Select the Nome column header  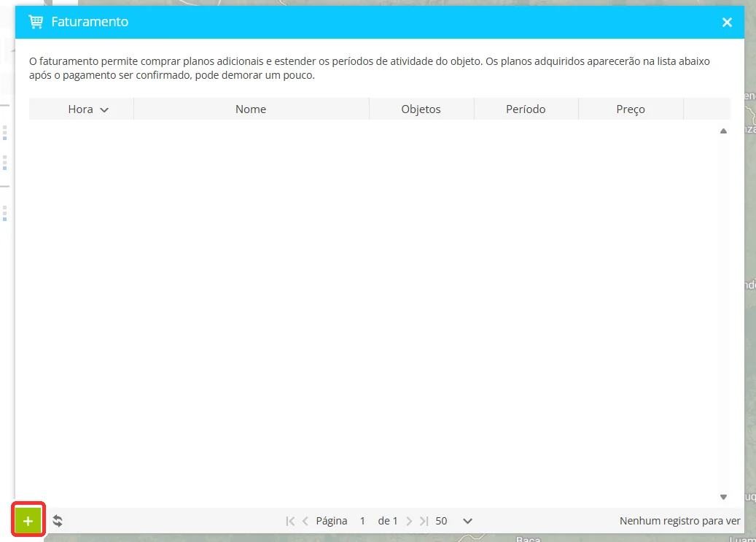click(252, 109)
